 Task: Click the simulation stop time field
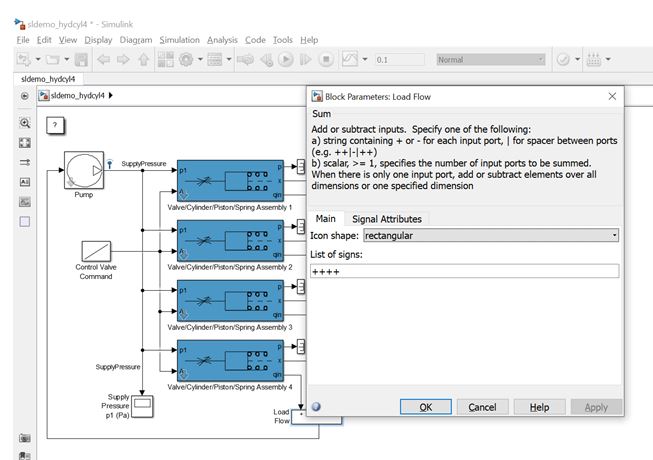tap(399, 60)
